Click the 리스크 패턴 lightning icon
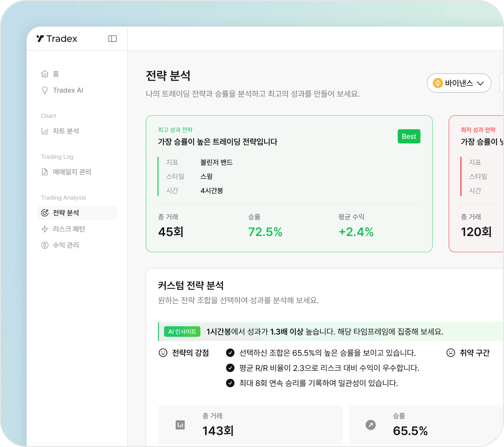Image resolution: width=504 pixels, height=447 pixels. click(x=45, y=229)
